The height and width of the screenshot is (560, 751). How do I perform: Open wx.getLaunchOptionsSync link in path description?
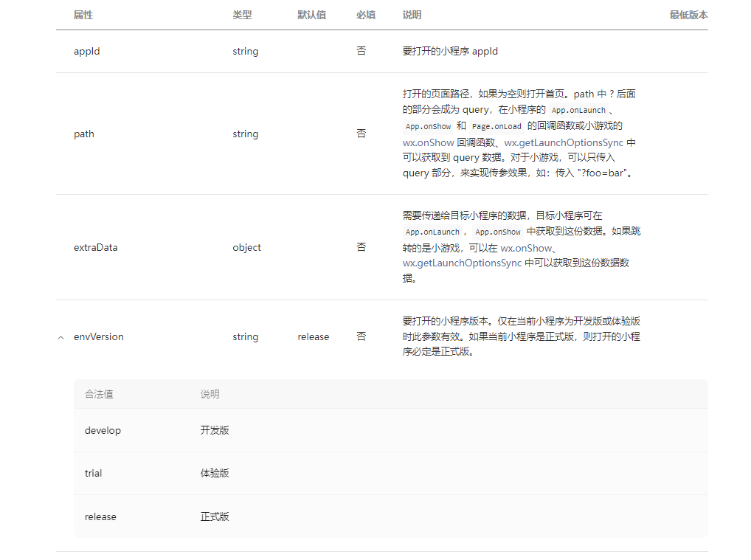[564, 142]
